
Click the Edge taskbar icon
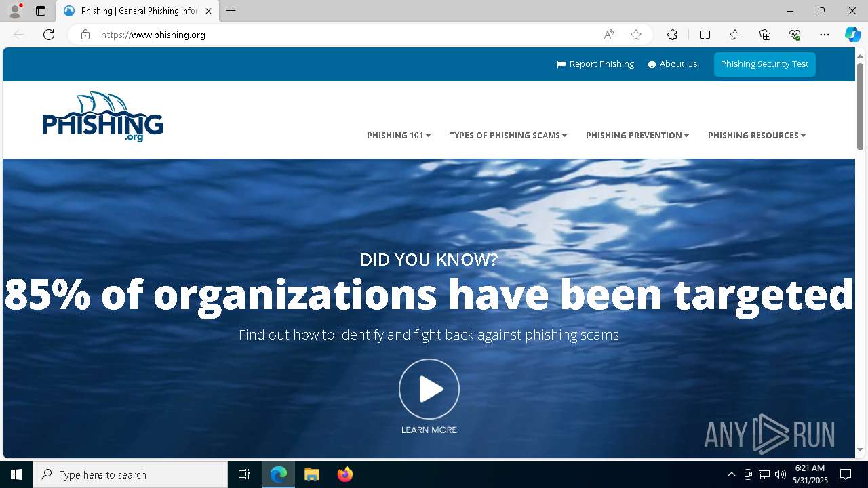coord(279,474)
